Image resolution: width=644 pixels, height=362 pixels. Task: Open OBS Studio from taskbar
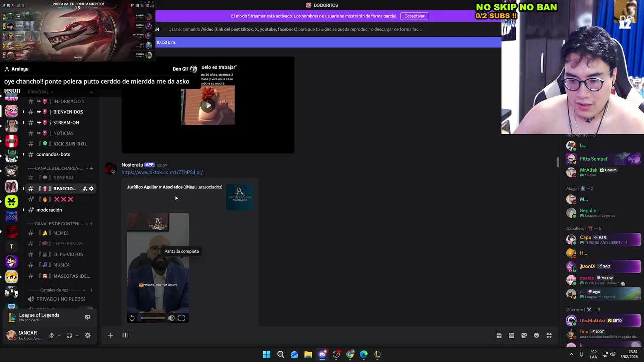click(336, 354)
